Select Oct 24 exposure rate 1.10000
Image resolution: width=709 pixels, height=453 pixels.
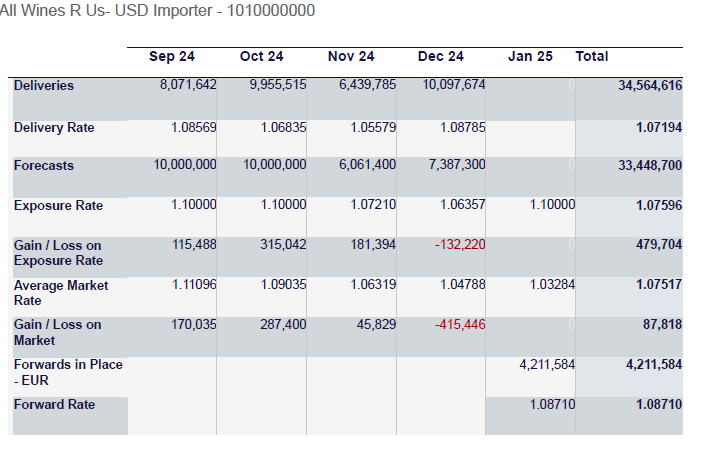click(x=284, y=205)
